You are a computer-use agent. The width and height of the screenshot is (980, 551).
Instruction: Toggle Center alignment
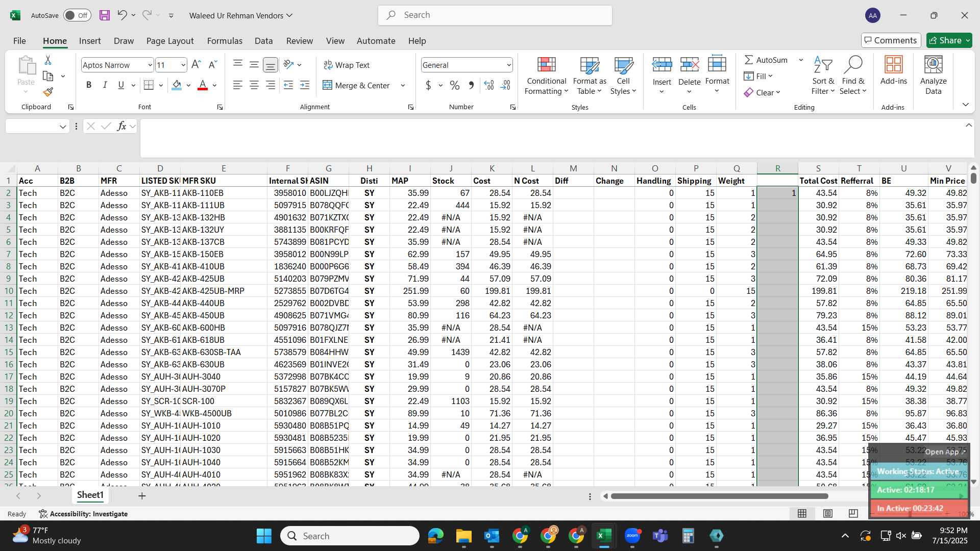(254, 85)
